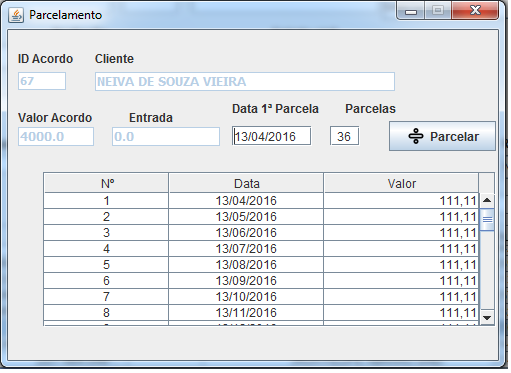Minimize the Parcelamento window
This screenshot has height=373, width=511.
[x=411, y=11]
